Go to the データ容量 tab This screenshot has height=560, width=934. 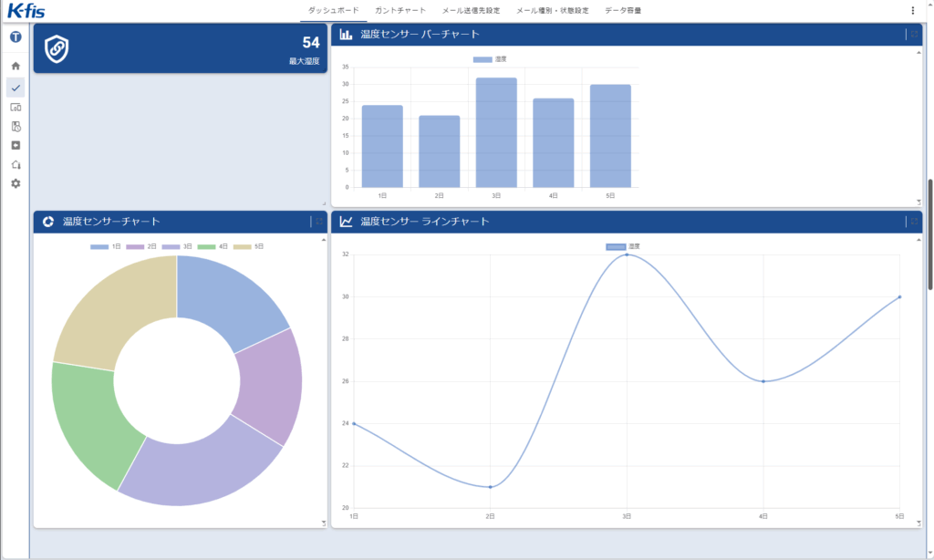tap(623, 10)
